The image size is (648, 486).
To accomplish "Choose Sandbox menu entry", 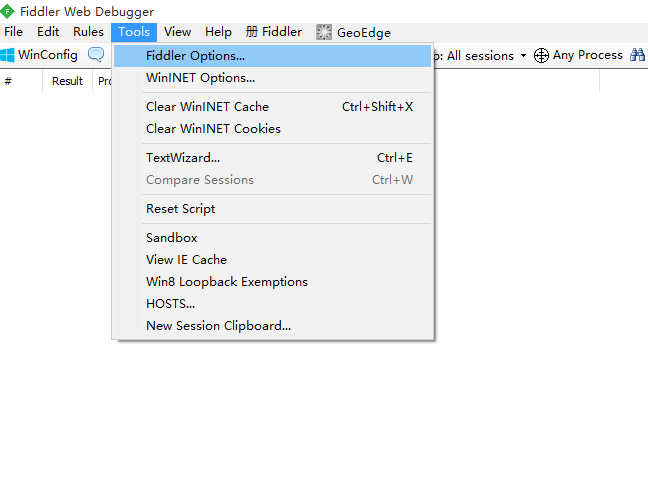I will coord(272,238).
